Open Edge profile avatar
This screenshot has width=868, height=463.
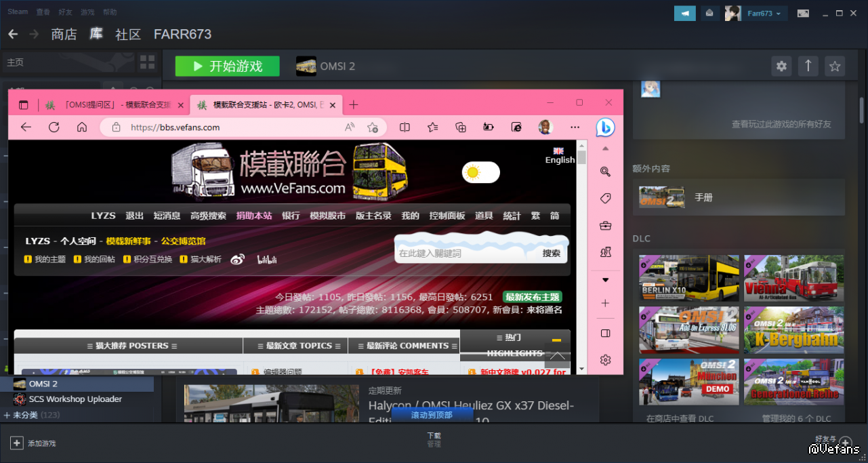click(545, 127)
